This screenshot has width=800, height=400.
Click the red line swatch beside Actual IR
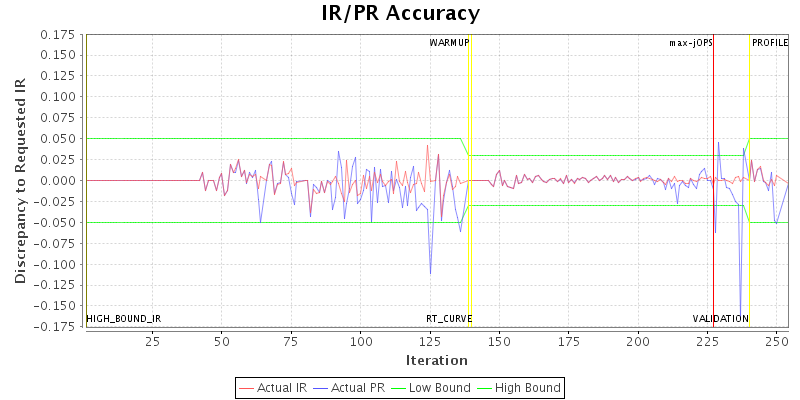tap(247, 387)
